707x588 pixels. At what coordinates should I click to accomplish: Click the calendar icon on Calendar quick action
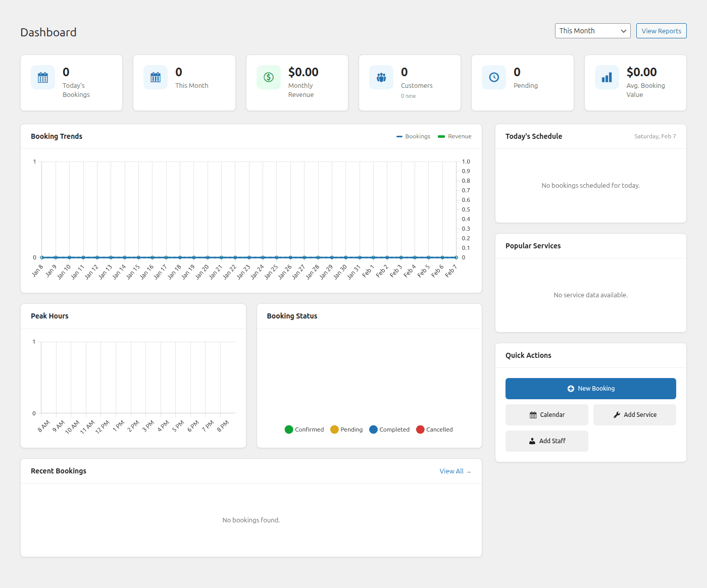pyautogui.click(x=533, y=414)
